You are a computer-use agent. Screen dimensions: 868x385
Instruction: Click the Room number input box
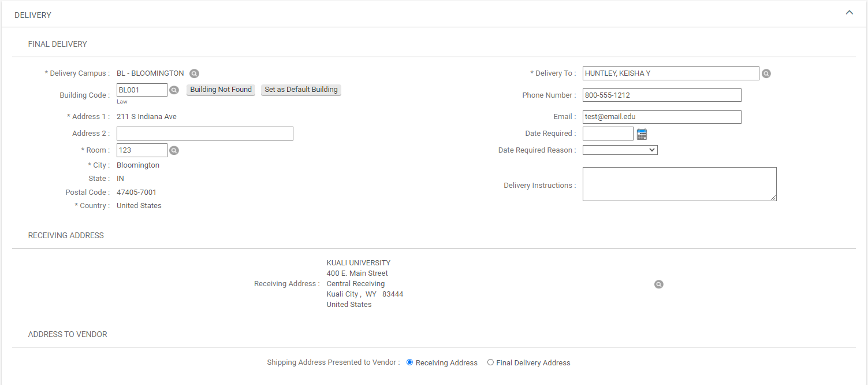[141, 150]
